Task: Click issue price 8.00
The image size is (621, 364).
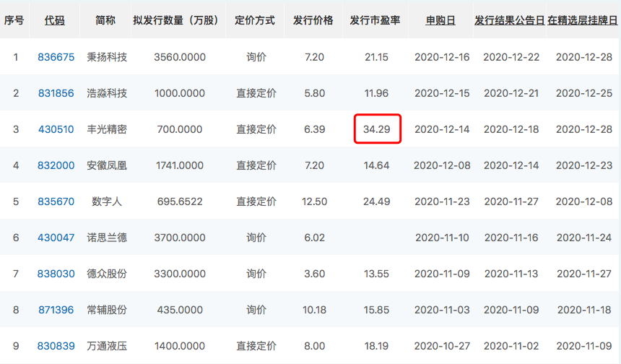Action: (x=314, y=346)
